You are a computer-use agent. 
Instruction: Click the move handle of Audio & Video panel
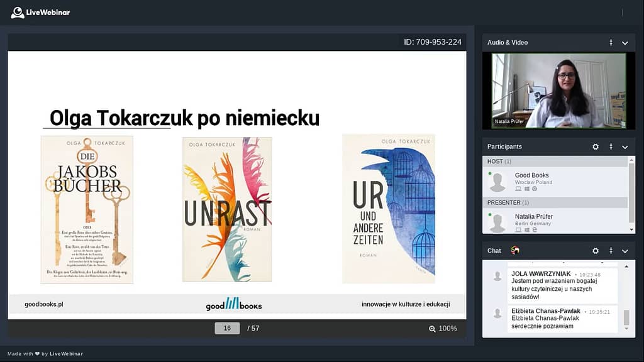pyautogui.click(x=611, y=42)
